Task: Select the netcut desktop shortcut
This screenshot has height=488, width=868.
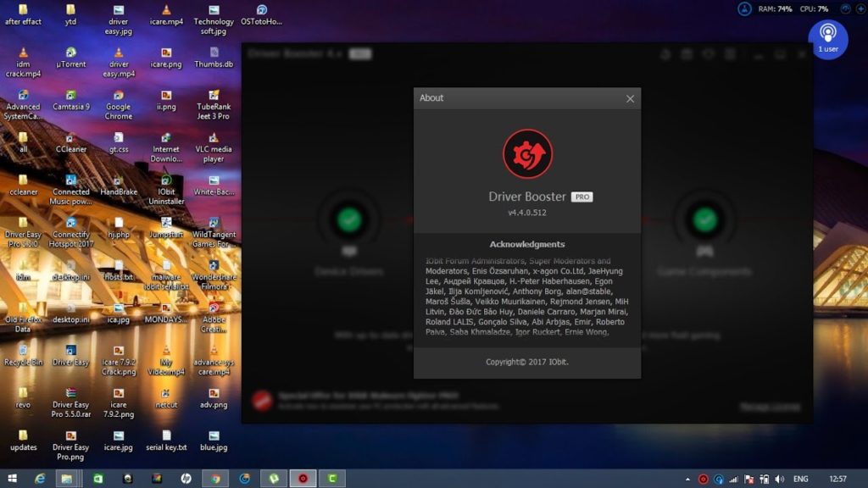Action: [x=166, y=398]
